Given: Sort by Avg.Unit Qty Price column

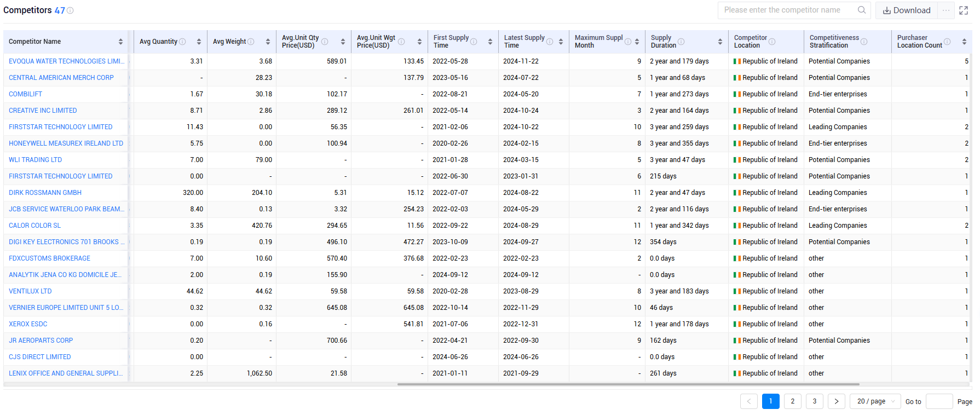Looking at the screenshot, I should (x=343, y=42).
